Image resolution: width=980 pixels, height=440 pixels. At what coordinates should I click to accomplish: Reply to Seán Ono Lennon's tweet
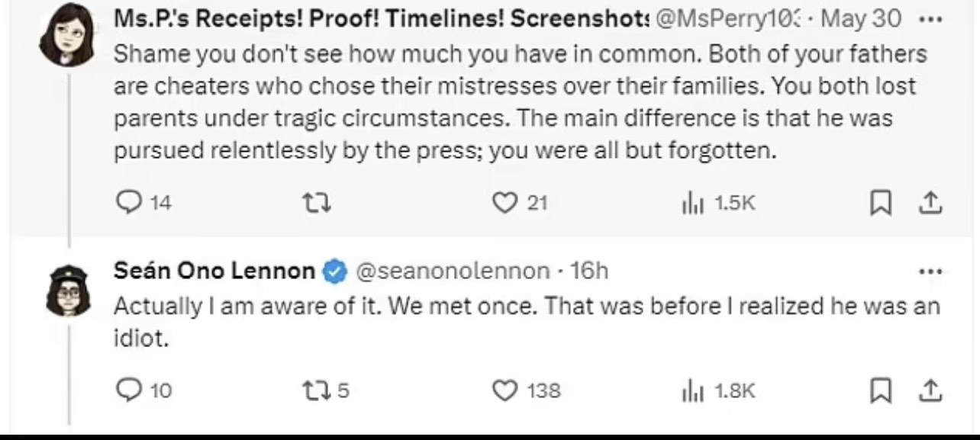tap(126, 390)
